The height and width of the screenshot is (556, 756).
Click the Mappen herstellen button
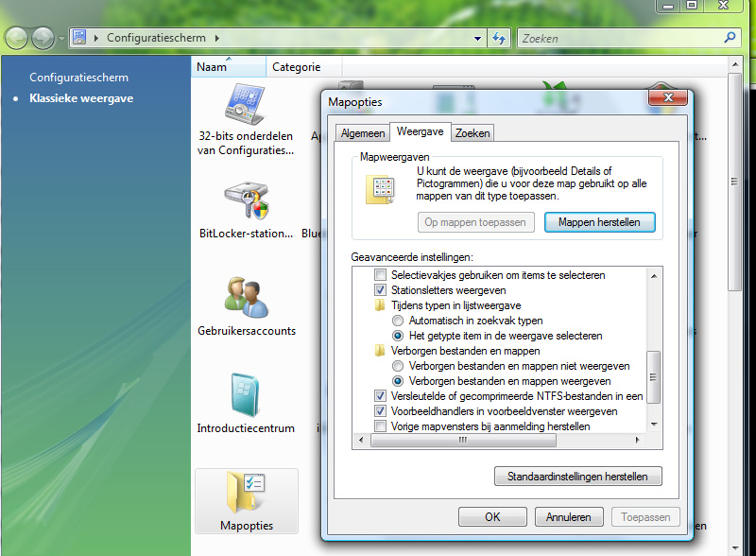click(599, 222)
